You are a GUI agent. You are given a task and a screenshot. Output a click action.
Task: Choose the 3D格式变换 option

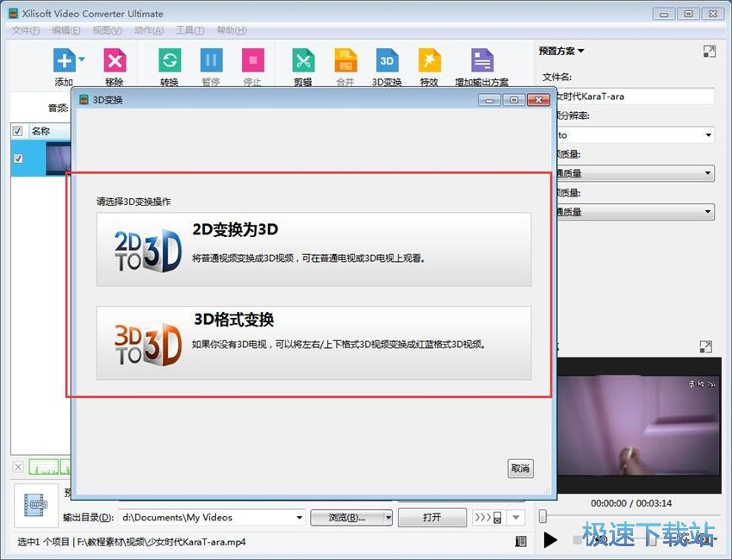(x=313, y=343)
